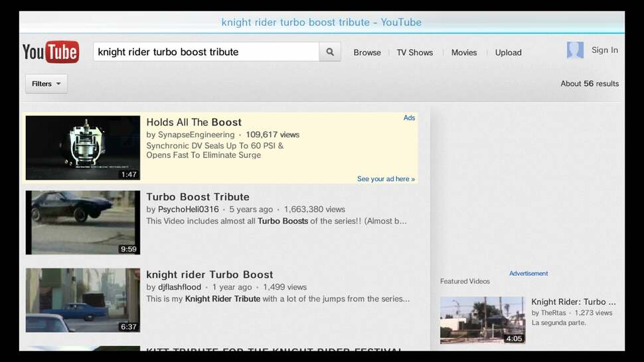The width and height of the screenshot is (644, 362).
Task: Open the SynapseEngineering uploader link
Action: [196, 135]
